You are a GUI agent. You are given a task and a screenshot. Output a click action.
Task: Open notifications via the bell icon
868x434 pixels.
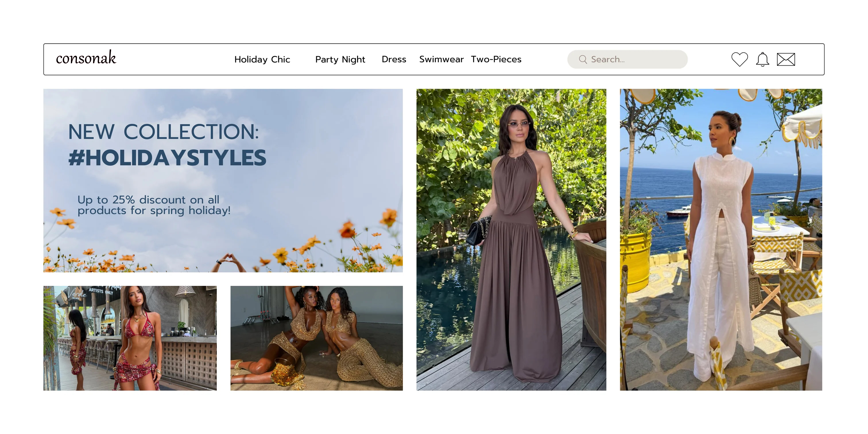[762, 59]
